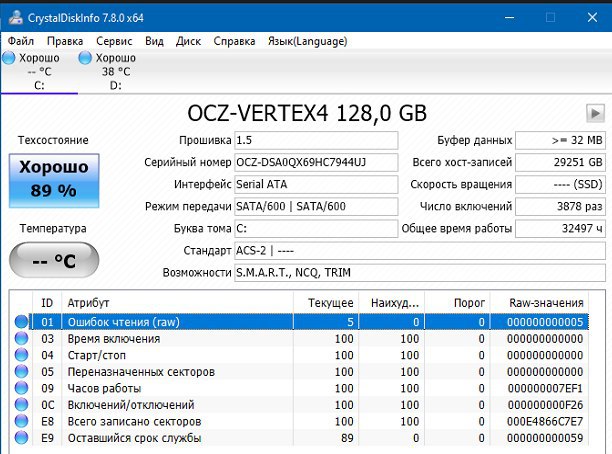Click the total work time value 32497 ч

pos(560,228)
